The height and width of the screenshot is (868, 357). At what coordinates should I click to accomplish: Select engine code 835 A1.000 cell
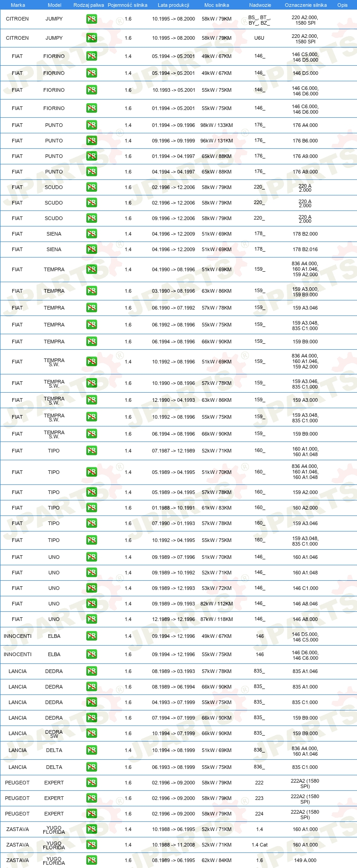(x=305, y=687)
